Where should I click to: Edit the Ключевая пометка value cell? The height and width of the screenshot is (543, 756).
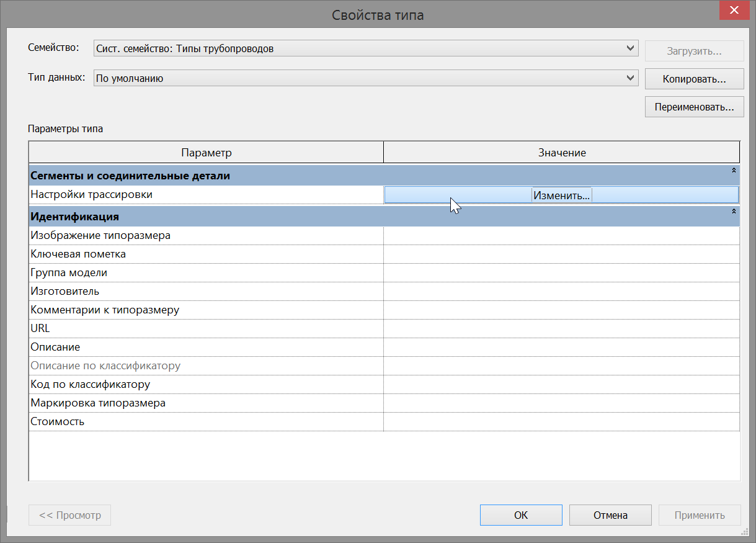click(x=561, y=254)
